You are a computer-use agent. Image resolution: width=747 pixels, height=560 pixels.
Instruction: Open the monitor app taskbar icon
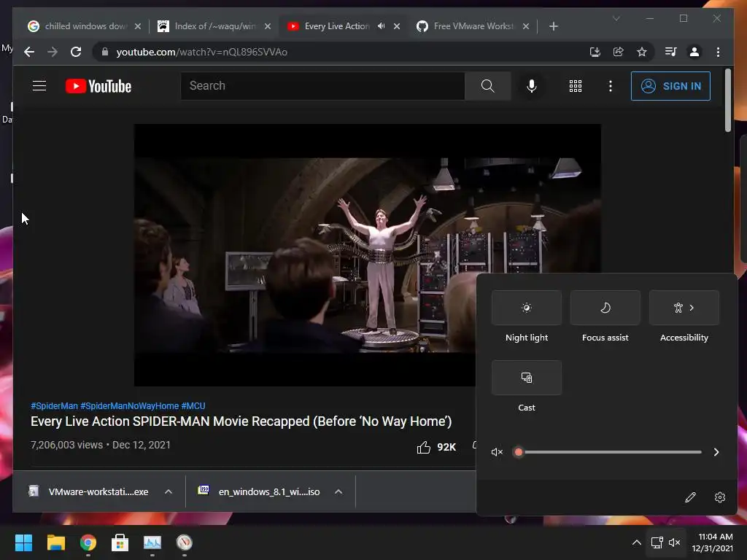[x=152, y=542]
